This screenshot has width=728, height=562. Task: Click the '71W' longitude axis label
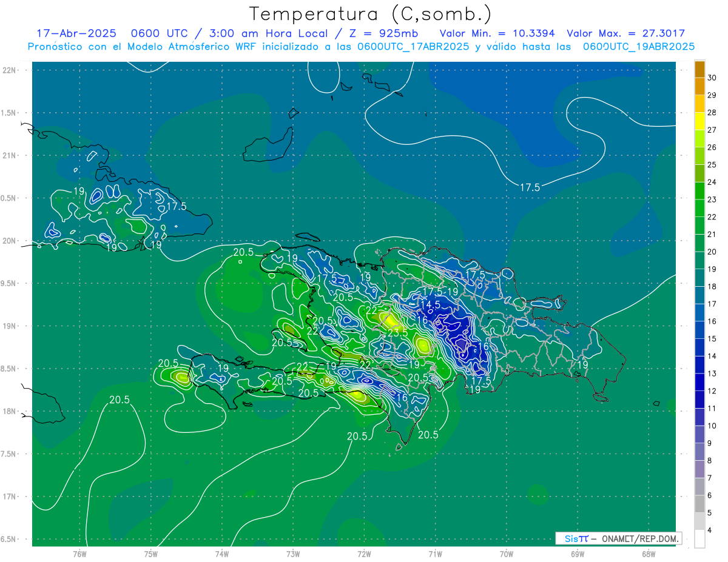pos(435,554)
